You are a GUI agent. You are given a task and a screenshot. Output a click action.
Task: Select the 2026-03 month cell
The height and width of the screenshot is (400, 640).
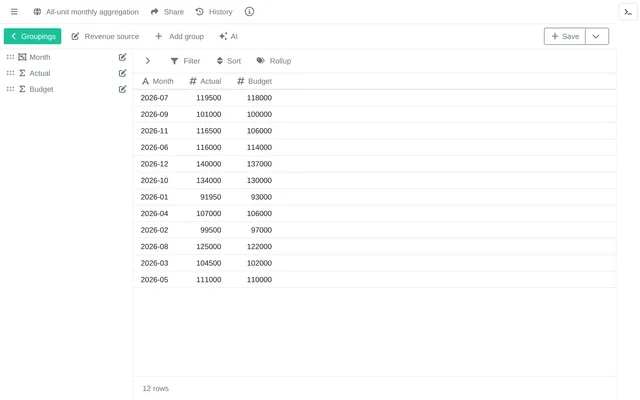click(x=154, y=263)
